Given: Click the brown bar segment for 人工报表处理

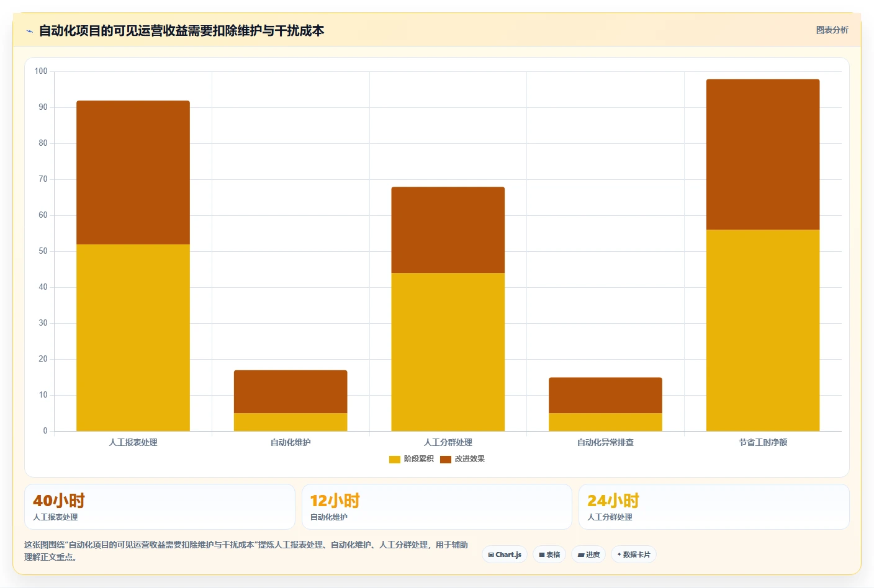Looking at the screenshot, I should coord(133,172).
